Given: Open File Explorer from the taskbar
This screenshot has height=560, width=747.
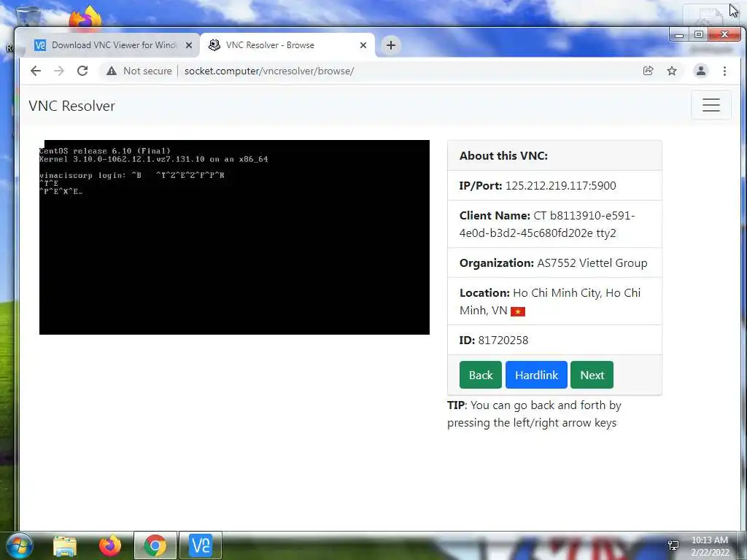Looking at the screenshot, I should pos(65,545).
